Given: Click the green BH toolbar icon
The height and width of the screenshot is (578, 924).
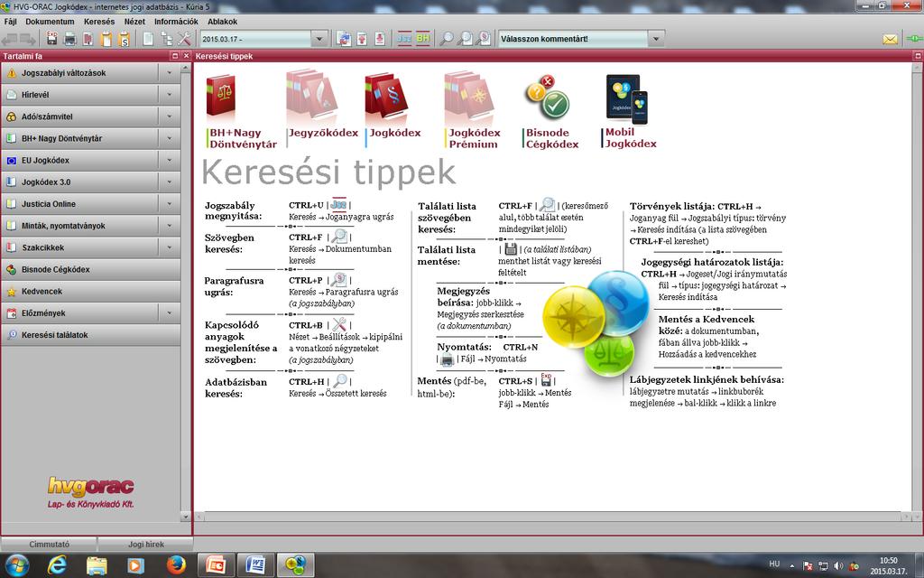Looking at the screenshot, I should 423,38.
